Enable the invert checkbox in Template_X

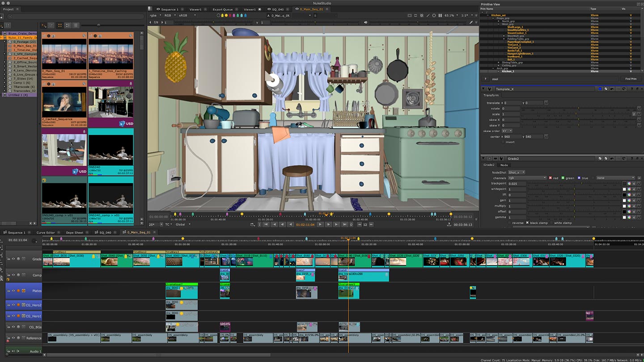pyautogui.click(x=503, y=142)
